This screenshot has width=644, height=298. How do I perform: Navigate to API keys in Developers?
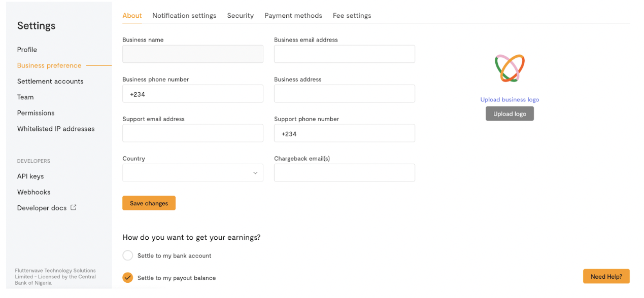[x=30, y=176]
